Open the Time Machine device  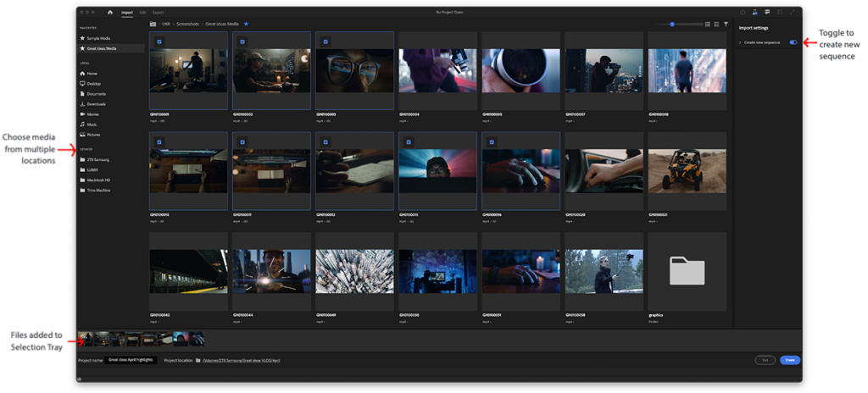[95, 191]
